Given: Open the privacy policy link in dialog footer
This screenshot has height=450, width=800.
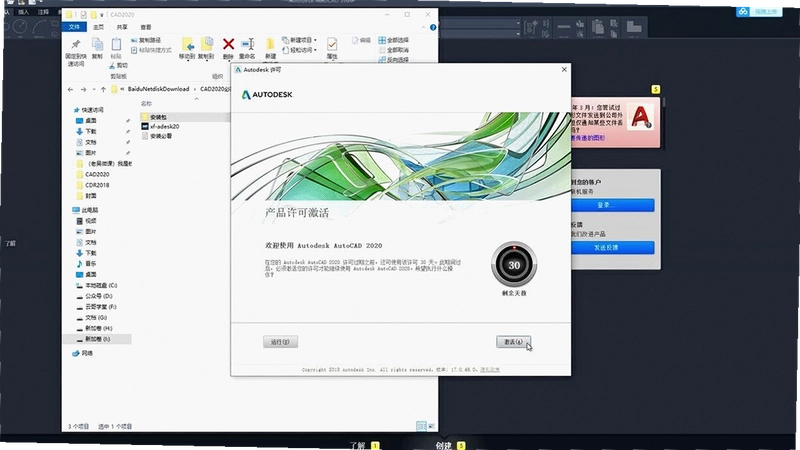Looking at the screenshot, I should [x=489, y=369].
